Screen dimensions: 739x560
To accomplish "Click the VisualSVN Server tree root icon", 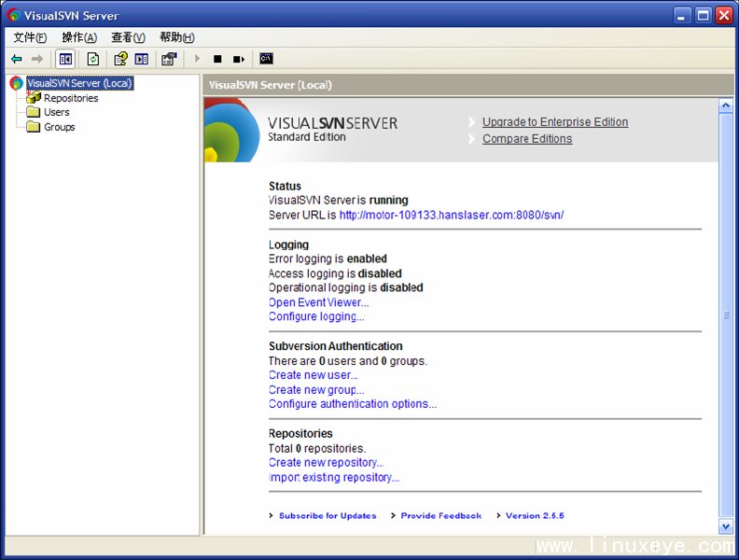I will tap(17, 83).
